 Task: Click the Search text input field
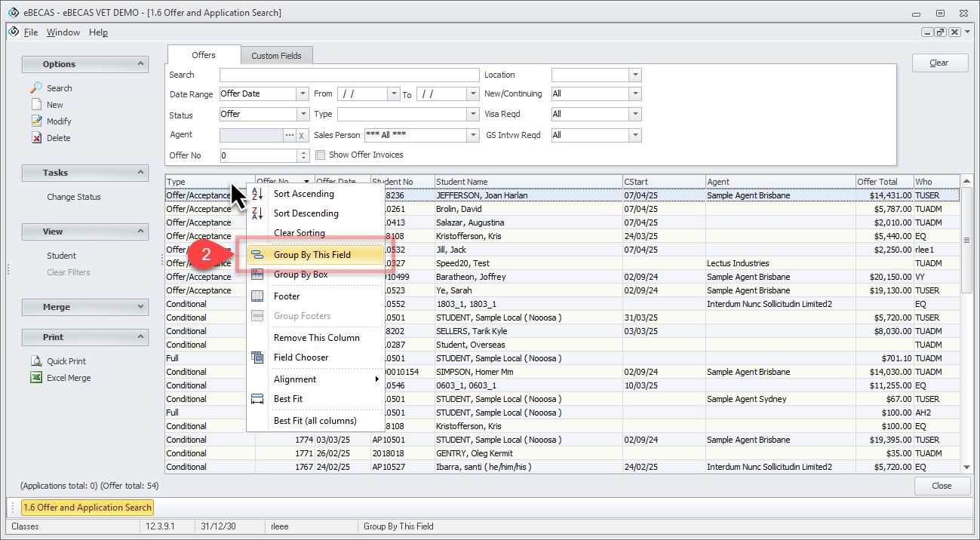pos(349,75)
